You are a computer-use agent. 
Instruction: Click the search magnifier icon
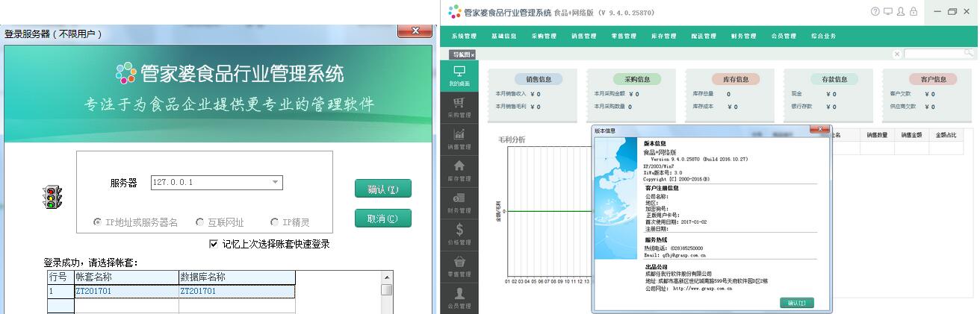pos(970,54)
